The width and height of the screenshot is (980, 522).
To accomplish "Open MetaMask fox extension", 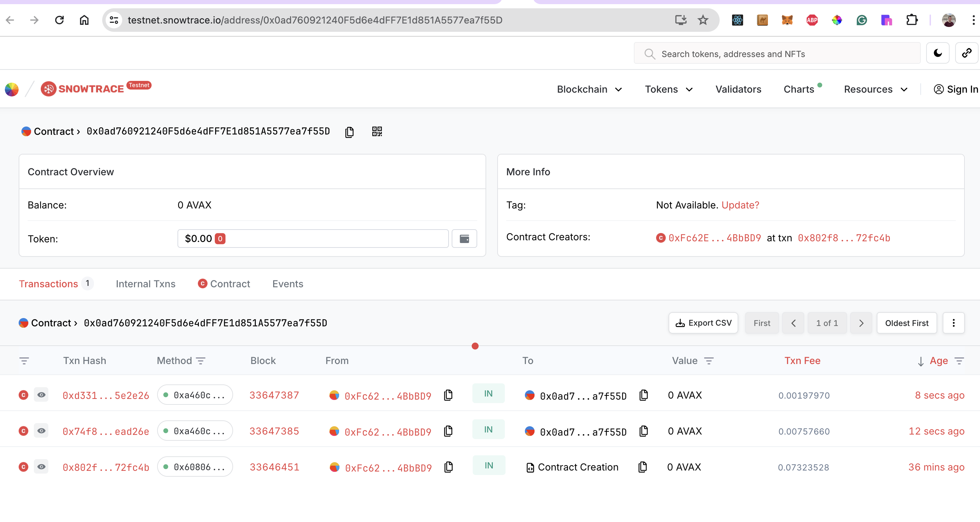I will [787, 20].
